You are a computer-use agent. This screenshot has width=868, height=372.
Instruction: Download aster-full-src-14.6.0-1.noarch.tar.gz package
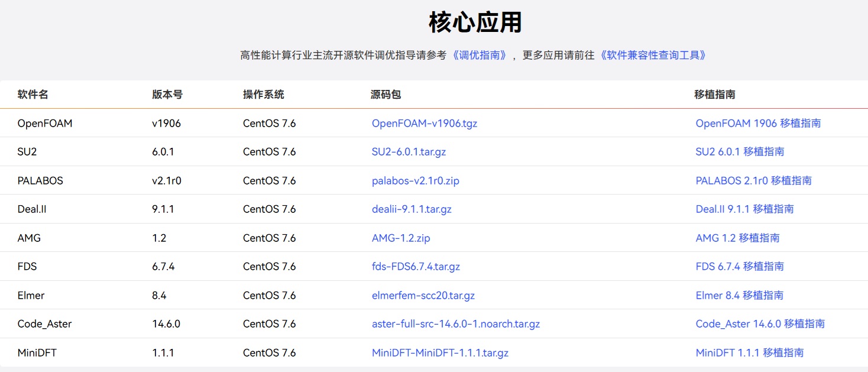pyautogui.click(x=456, y=324)
